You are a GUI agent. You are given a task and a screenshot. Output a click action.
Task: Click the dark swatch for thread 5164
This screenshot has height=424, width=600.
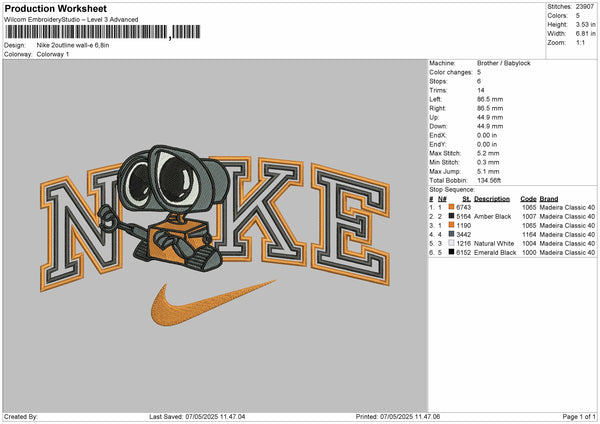[x=452, y=217]
